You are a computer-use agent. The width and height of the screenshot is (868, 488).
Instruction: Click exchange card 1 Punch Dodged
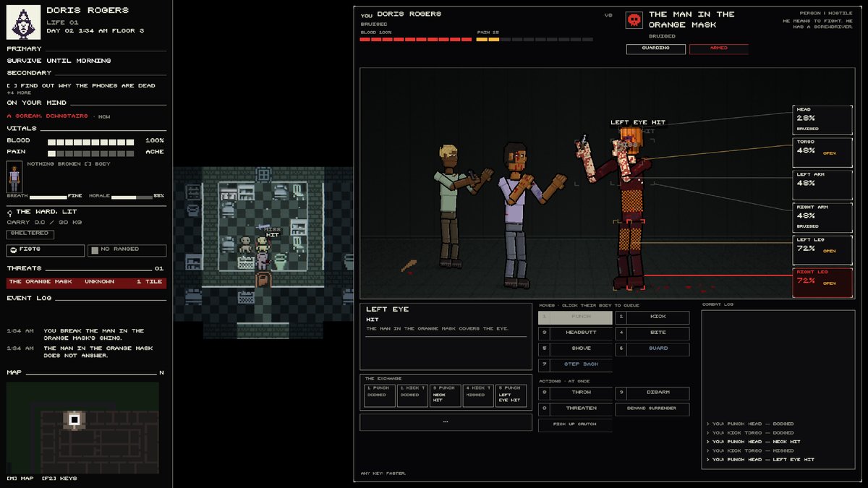tap(380, 395)
